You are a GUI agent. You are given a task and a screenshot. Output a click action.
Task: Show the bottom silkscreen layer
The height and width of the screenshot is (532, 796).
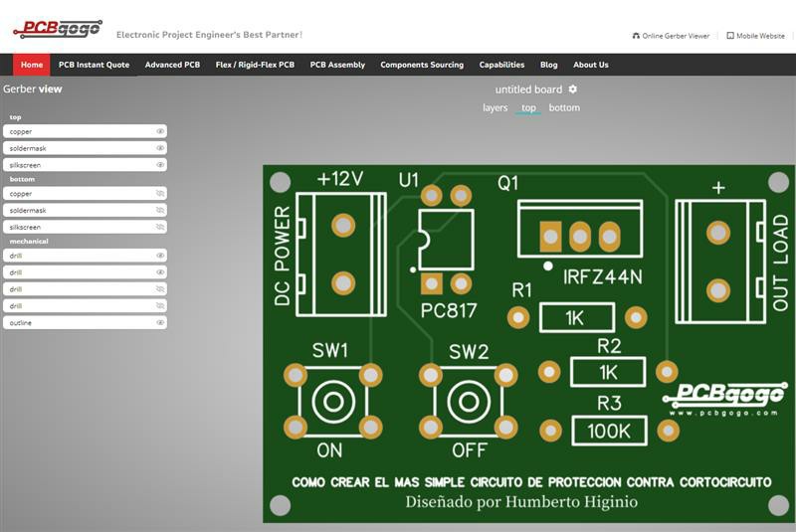click(x=160, y=227)
